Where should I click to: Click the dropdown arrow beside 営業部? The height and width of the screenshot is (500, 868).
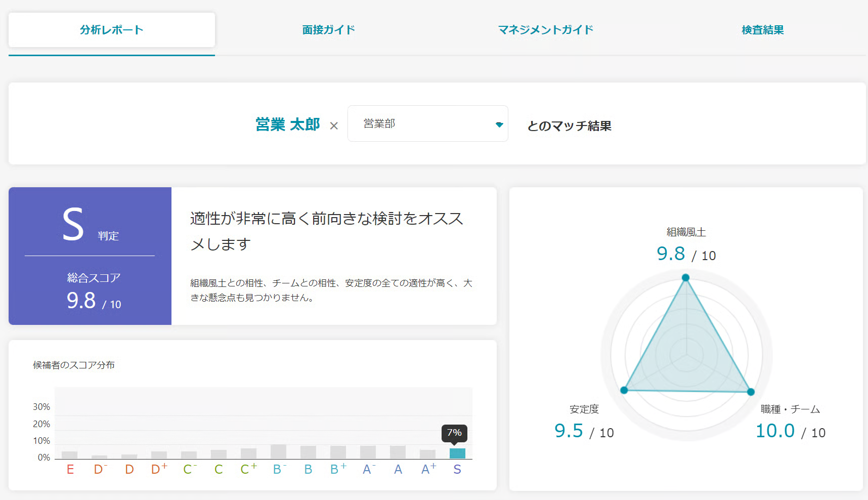pyautogui.click(x=499, y=124)
